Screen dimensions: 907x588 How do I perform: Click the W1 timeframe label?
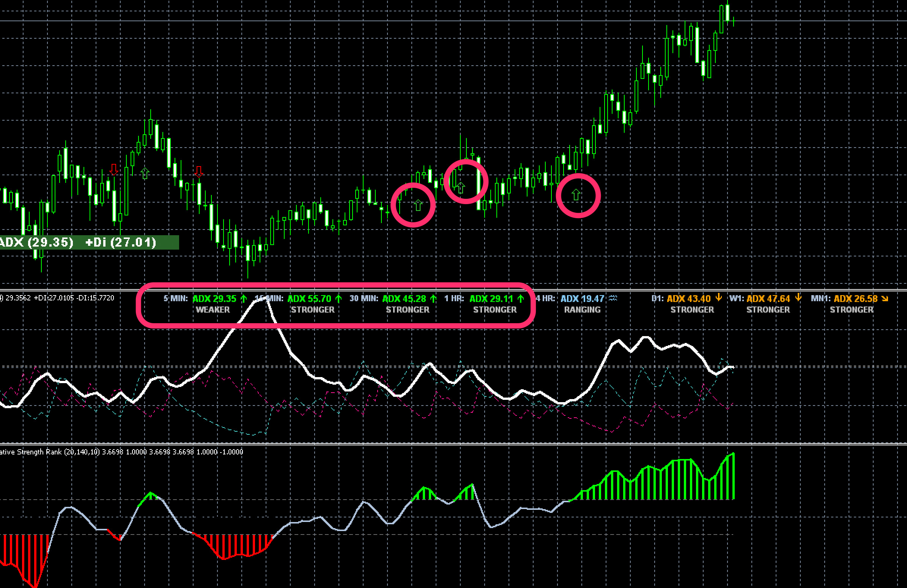(x=736, y=298)
